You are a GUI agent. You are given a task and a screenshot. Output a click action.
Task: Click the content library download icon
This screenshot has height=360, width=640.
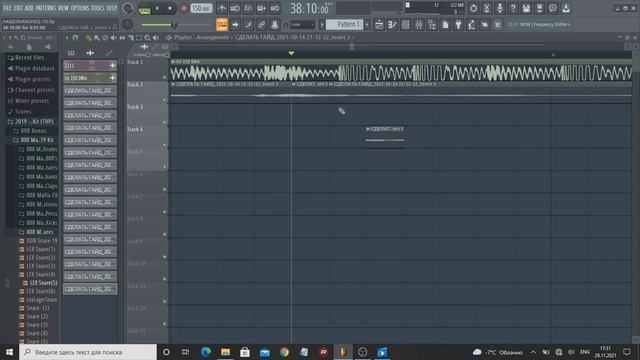point(566,8)
